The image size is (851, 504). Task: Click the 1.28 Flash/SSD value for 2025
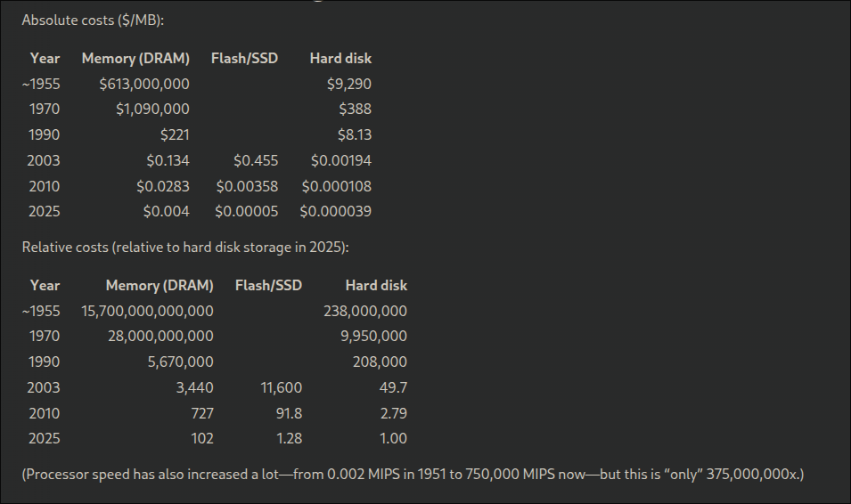288,439
